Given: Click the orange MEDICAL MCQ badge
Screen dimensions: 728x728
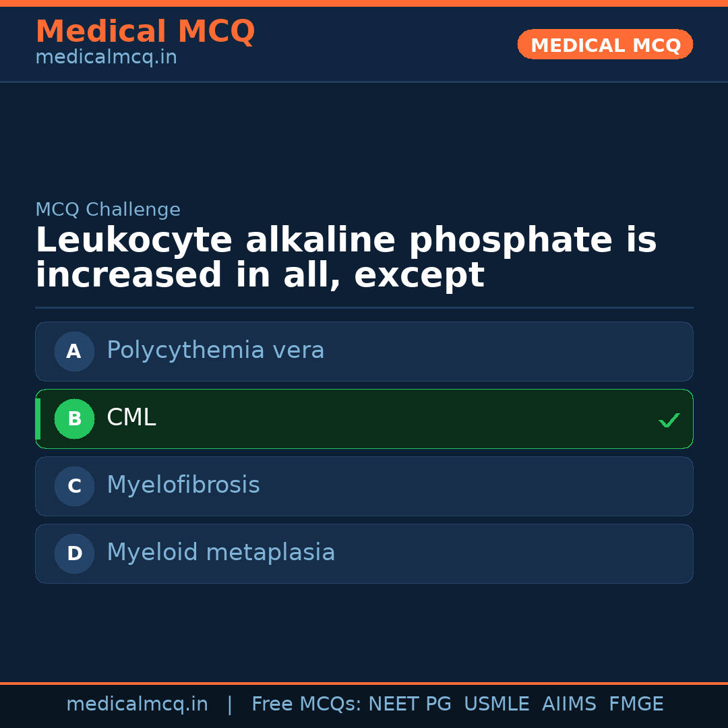Looking at the screenshot, I should pyautogui.click(x=605, y=45).
